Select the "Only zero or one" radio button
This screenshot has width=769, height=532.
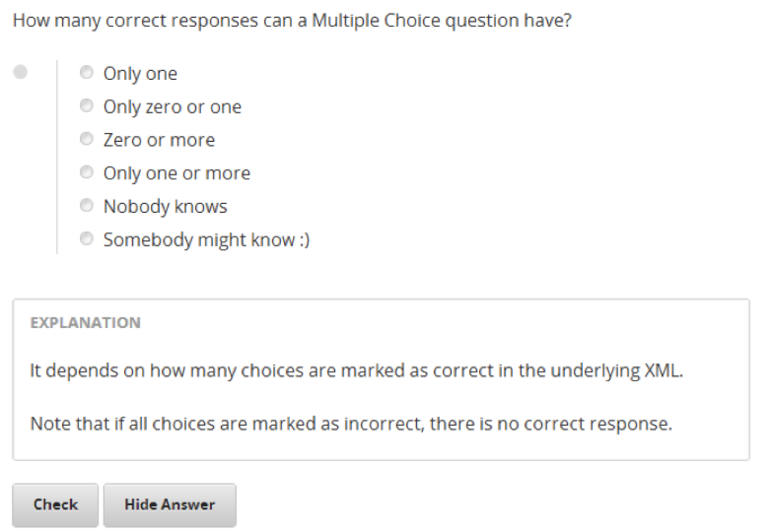(87, 106)
